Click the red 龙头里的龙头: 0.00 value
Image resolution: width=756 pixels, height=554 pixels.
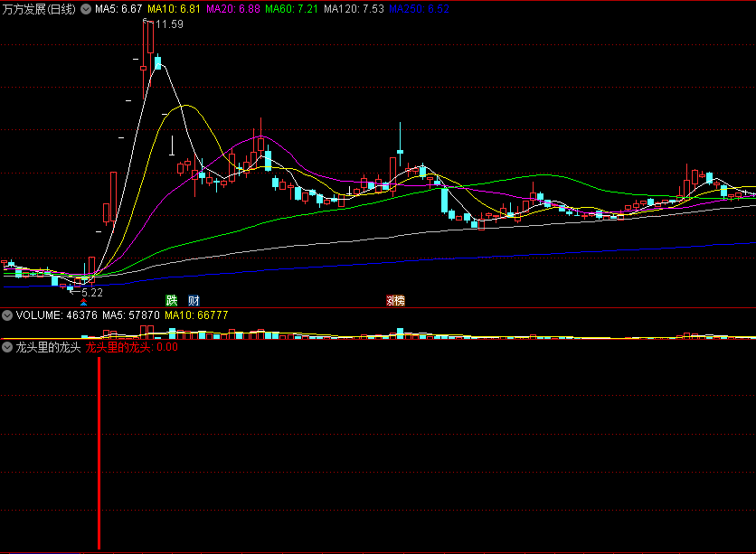coord(132,347)
